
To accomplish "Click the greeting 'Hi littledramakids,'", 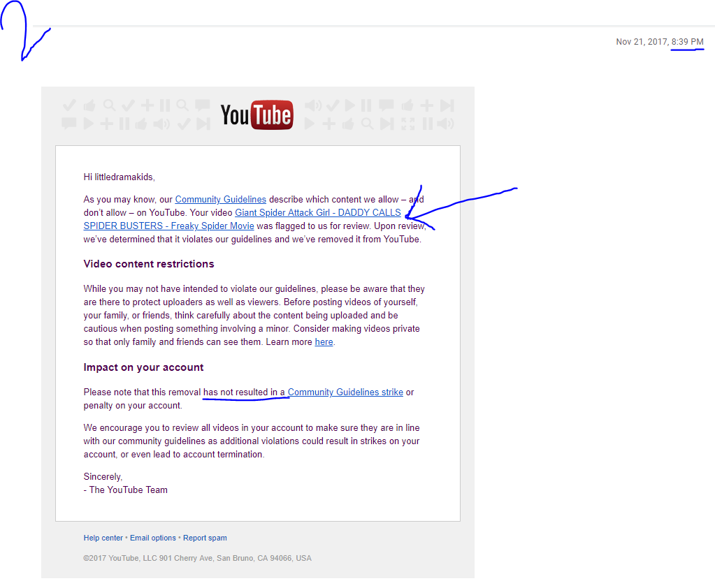I will 119,177.
